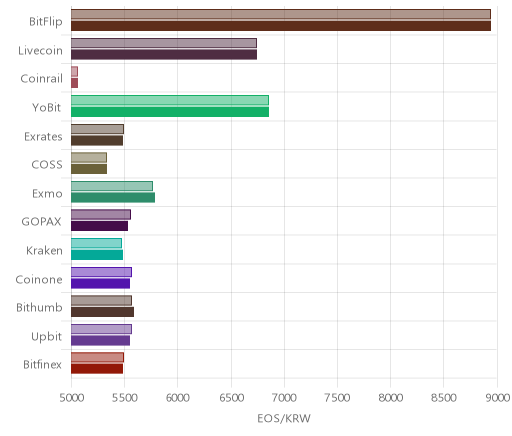Click the bright green YoBit bar
This screenshot has height=436, width=512.
170,112
